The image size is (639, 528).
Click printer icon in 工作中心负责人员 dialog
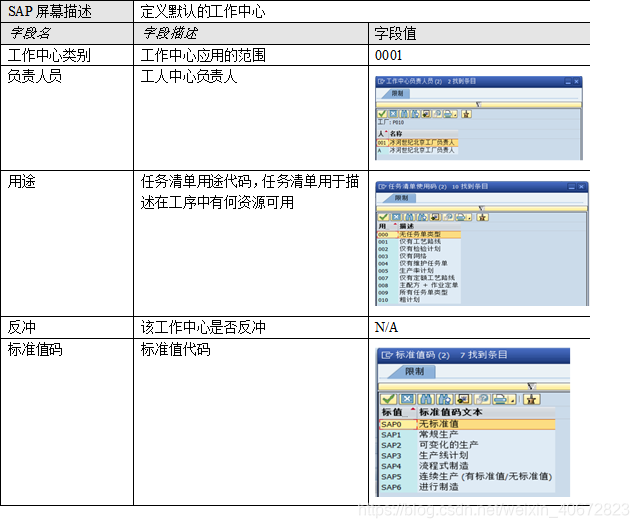coord(447,114)
